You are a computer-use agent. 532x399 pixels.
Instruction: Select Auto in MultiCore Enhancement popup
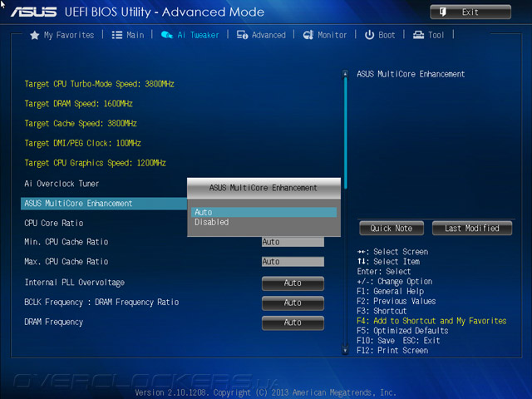[x=264, y=213]
